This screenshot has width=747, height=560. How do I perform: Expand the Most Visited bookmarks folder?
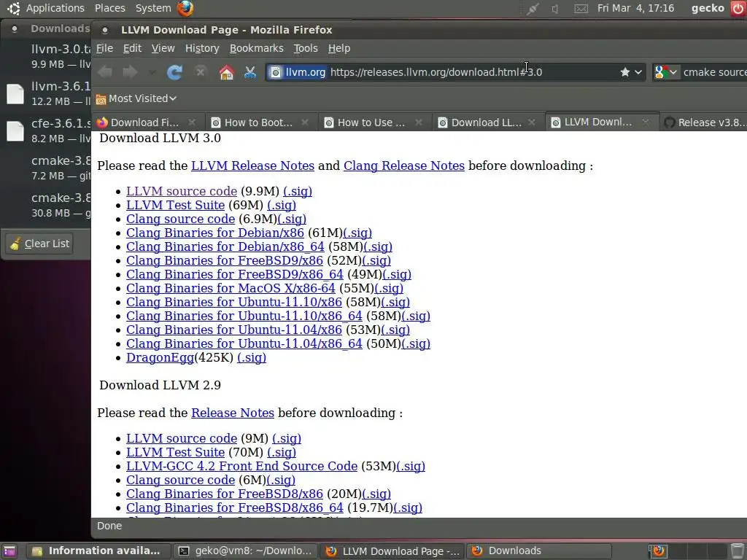136,98
